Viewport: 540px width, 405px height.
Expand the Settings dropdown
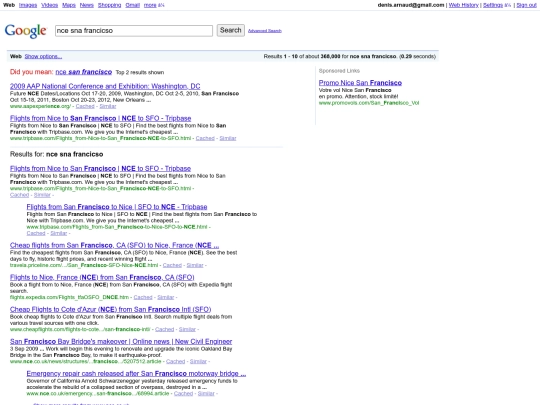tap(497, 5)
